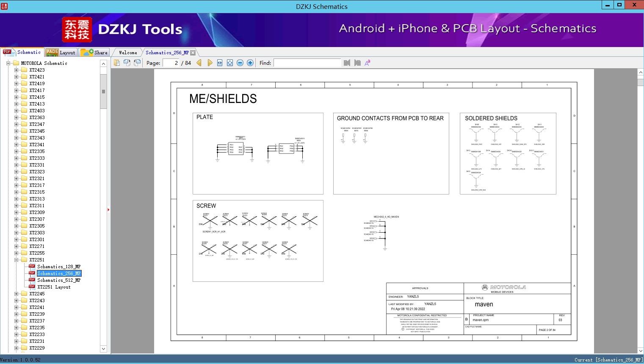The height and width of the screenshot is (364, 644).
Task: Click the folder icon for XT2301
Action: pyautogui.click(x=24, y=239)
